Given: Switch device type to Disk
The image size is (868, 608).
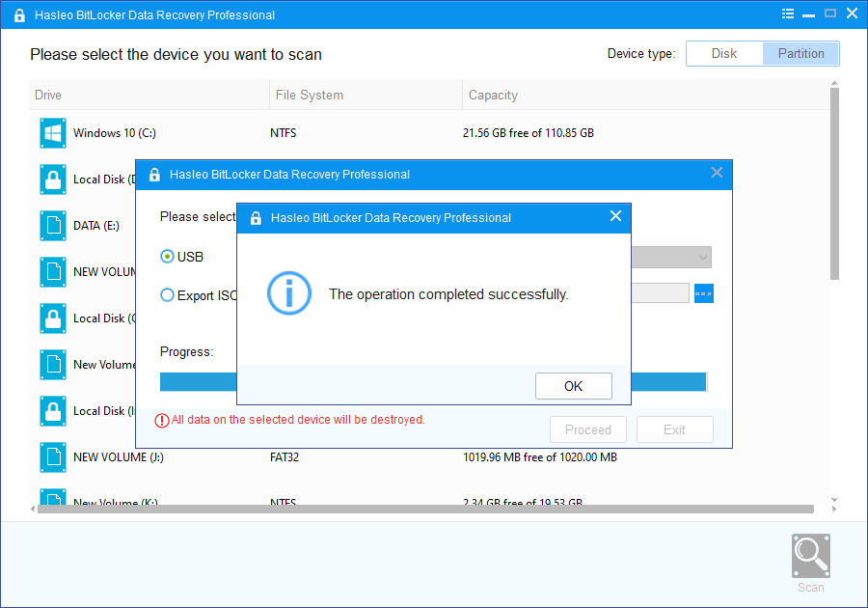Looking at the screenshot, I should (724, 54).
